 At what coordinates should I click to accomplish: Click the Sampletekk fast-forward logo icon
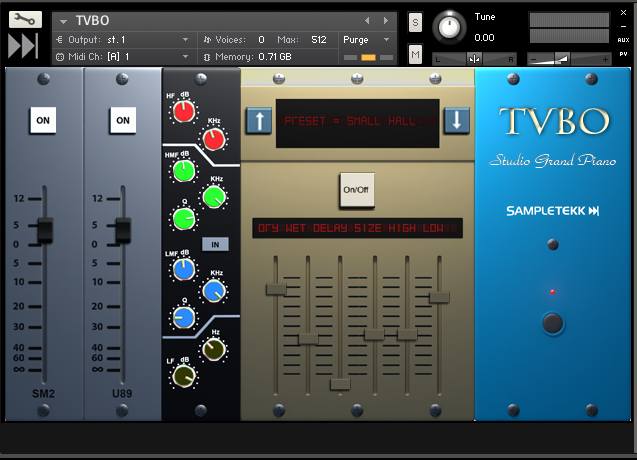[x=23, y=46]
